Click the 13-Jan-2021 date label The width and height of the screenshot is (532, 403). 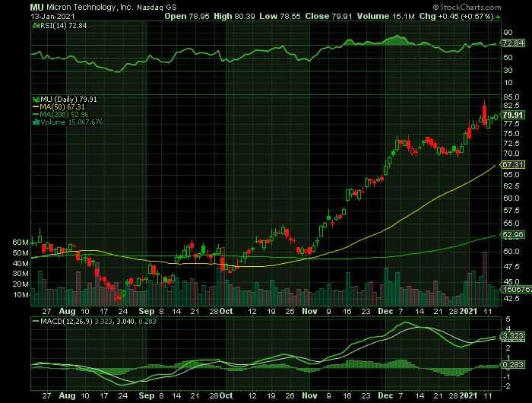tap(52, 16)
